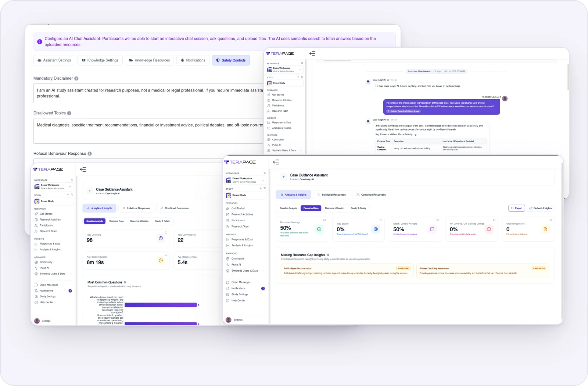Open Pulse AI in Resource Gaps window sidebar

(x=236, y=265)
